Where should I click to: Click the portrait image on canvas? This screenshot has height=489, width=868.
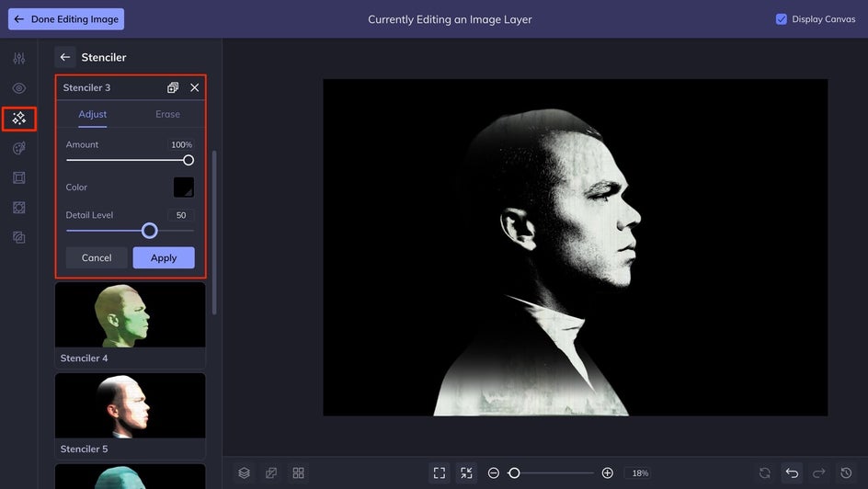(576, 247)
